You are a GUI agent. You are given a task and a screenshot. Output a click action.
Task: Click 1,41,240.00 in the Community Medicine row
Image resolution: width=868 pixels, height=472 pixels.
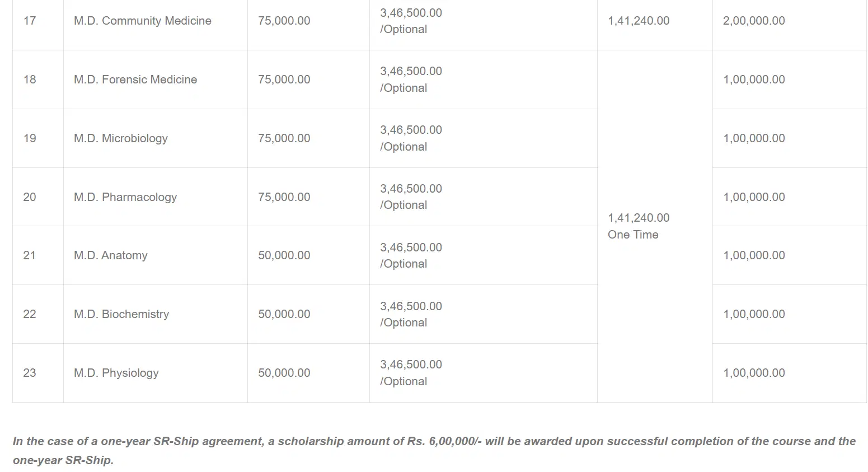point(639,21)
